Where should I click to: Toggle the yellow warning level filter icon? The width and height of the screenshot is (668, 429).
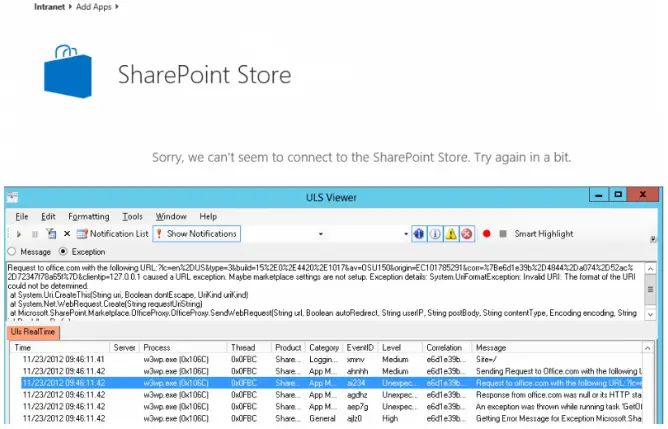[451, 233]
